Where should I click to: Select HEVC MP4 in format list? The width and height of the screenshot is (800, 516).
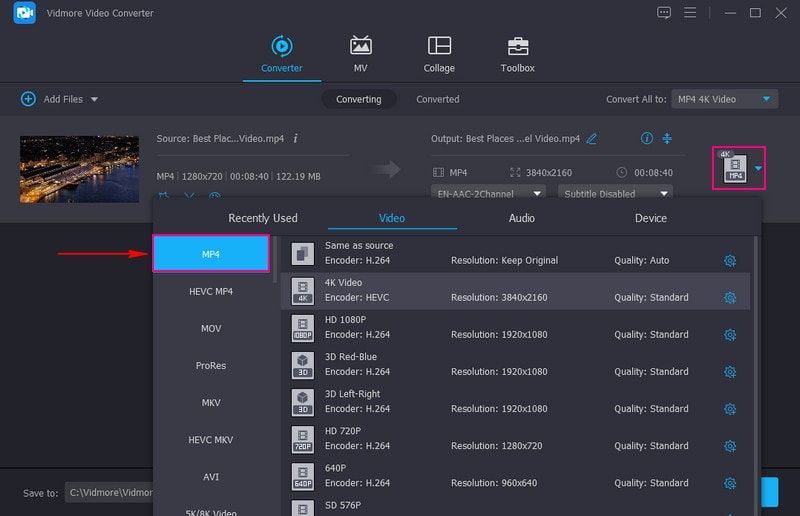coord(211,291)
